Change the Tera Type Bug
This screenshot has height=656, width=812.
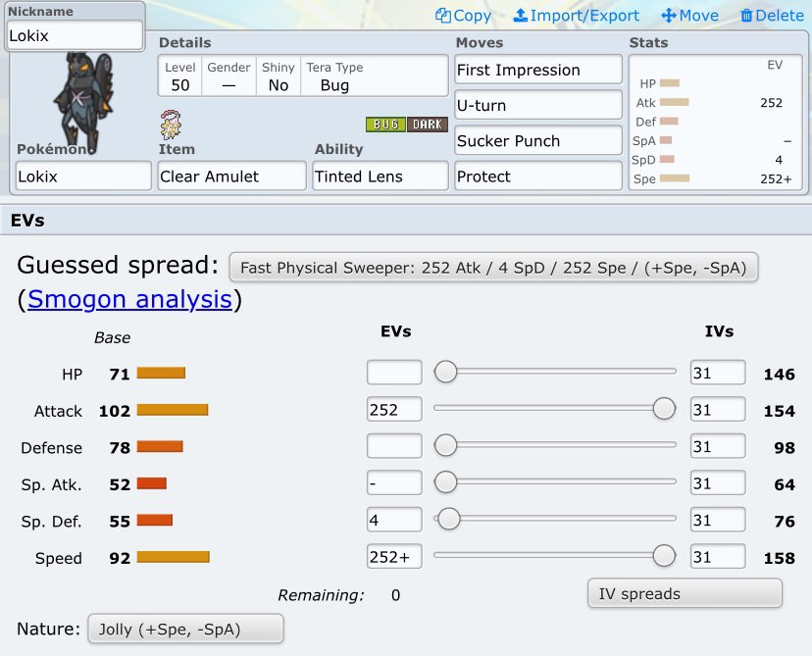point(334,76)
